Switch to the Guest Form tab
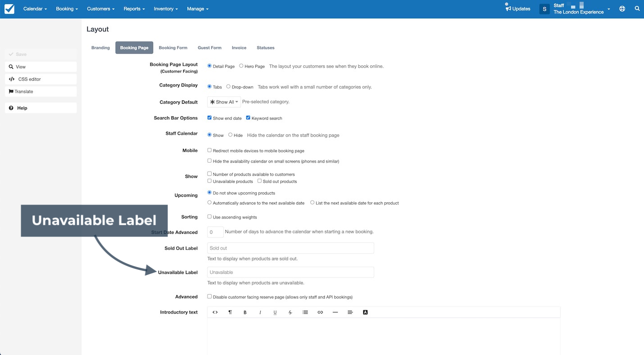The height and width of the screenshot is (355, 644). [x=209, y=48]
